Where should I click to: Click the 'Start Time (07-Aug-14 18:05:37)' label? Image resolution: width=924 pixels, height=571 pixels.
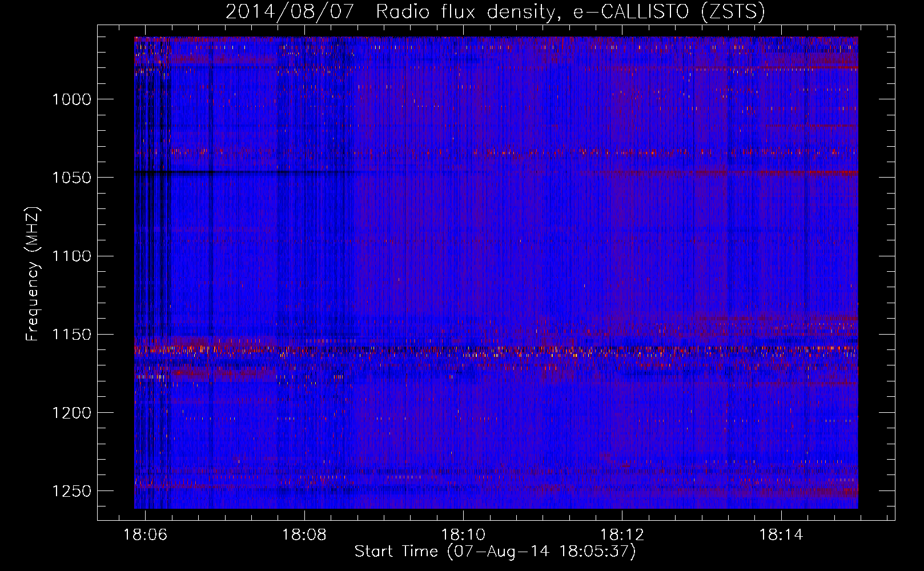[495, 552]
